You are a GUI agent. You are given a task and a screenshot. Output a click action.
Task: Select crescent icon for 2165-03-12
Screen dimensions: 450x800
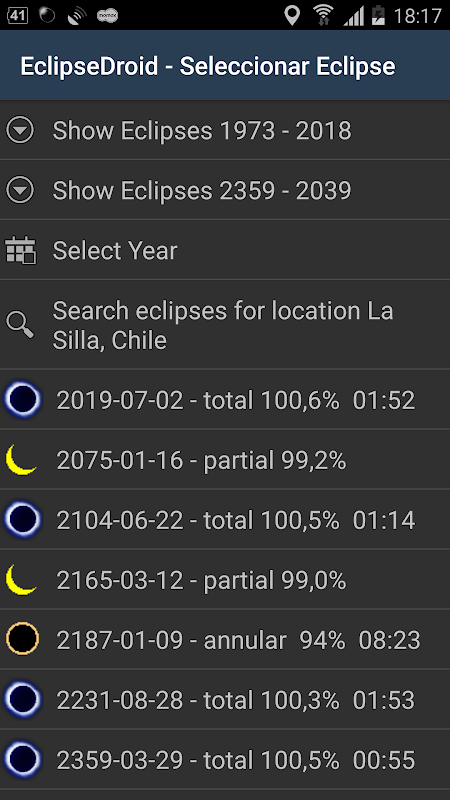tap(21, 580)
